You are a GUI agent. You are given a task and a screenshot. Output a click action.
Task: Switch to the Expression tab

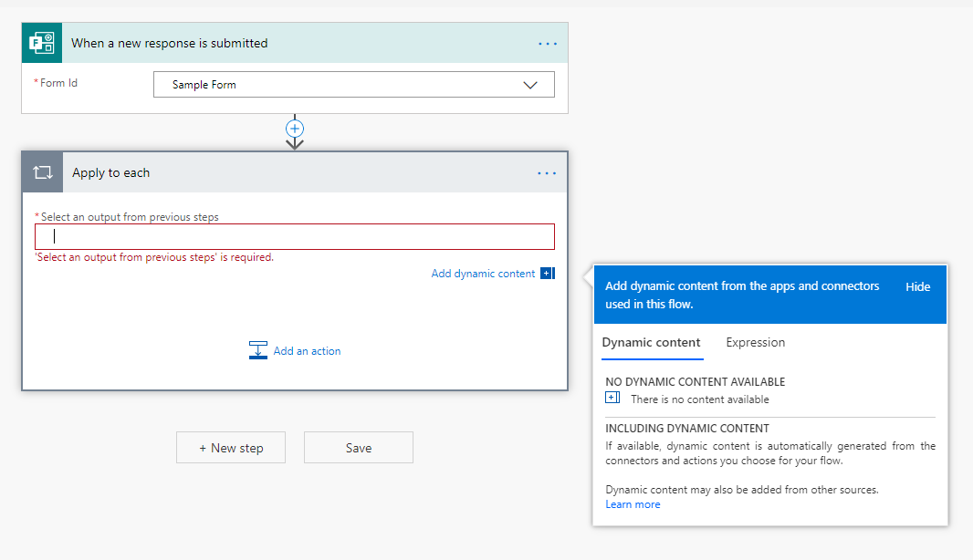[755, 343]
